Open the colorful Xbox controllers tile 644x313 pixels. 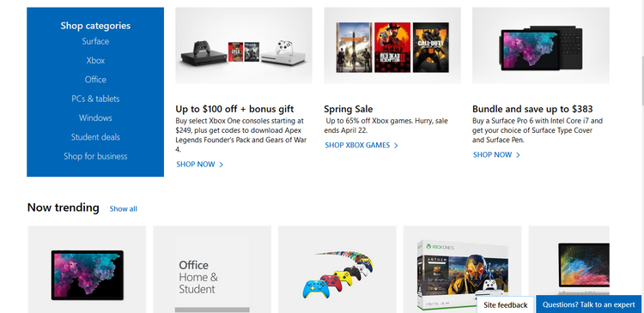pos(337,269)
